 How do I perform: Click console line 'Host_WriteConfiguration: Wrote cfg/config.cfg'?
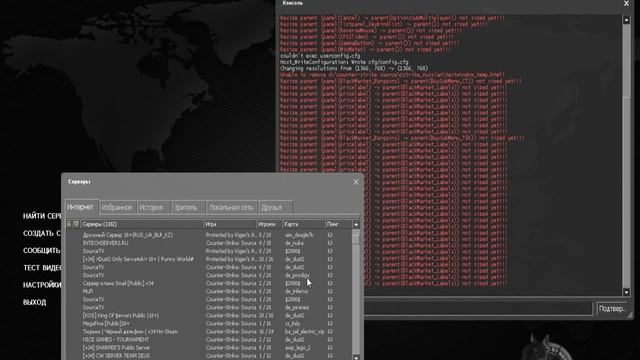coord(344,62)
